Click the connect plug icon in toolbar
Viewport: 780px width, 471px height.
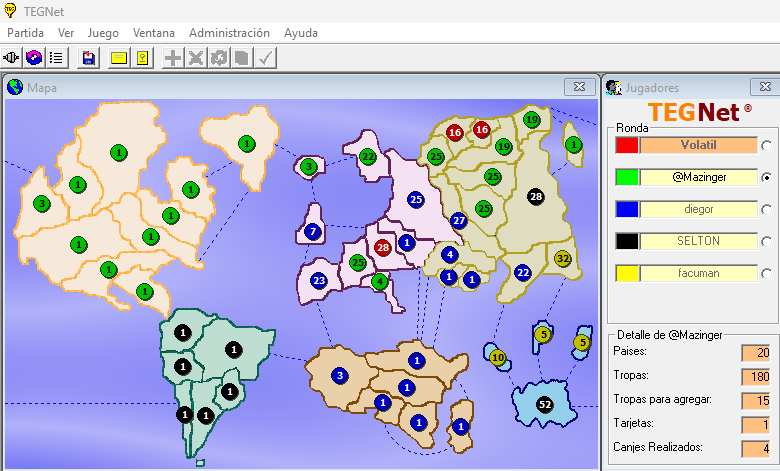tap(13, 58)
